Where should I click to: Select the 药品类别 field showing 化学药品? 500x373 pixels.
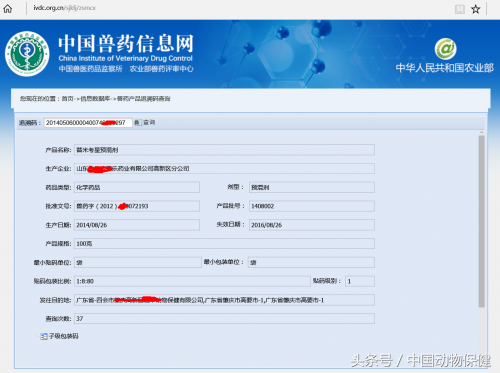(x=137, y=187)
